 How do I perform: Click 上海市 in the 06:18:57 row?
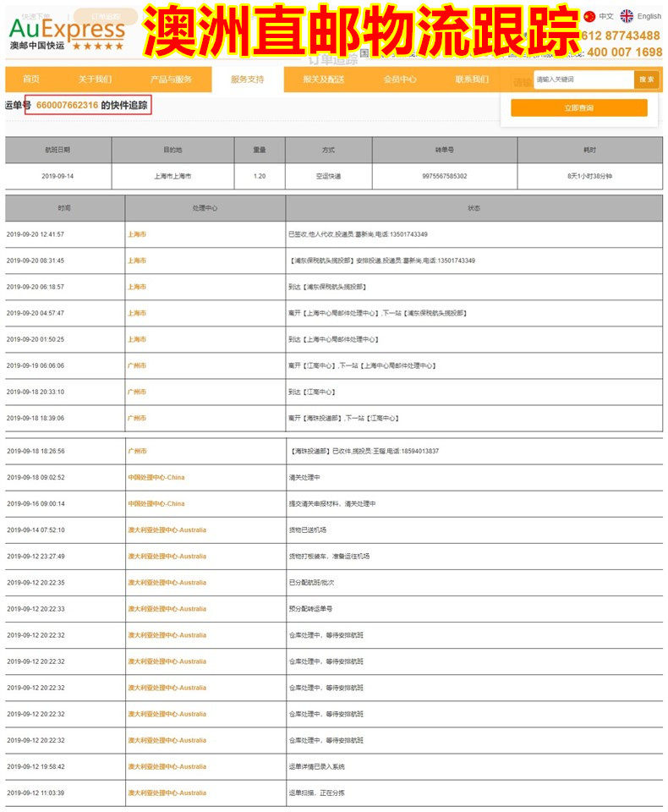(137, 287)
